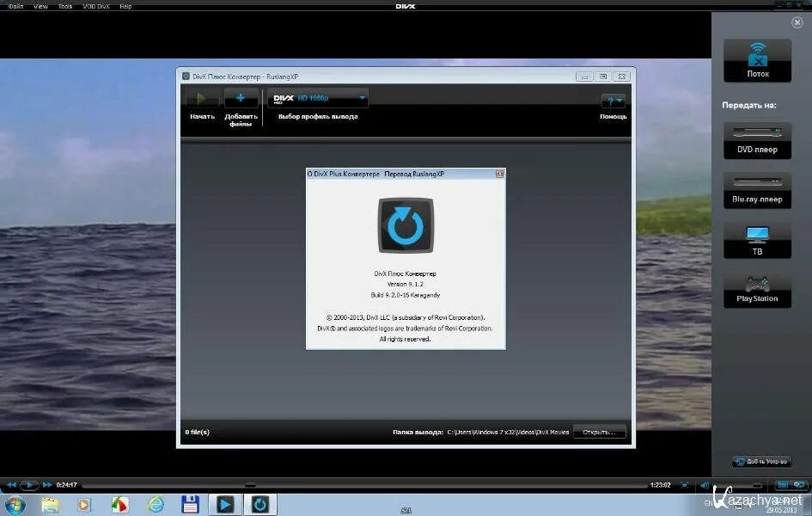
Task: Click the Build 9.2.0-16 Karagandy text
Action: pyautogui.click(x=405, y=295)
